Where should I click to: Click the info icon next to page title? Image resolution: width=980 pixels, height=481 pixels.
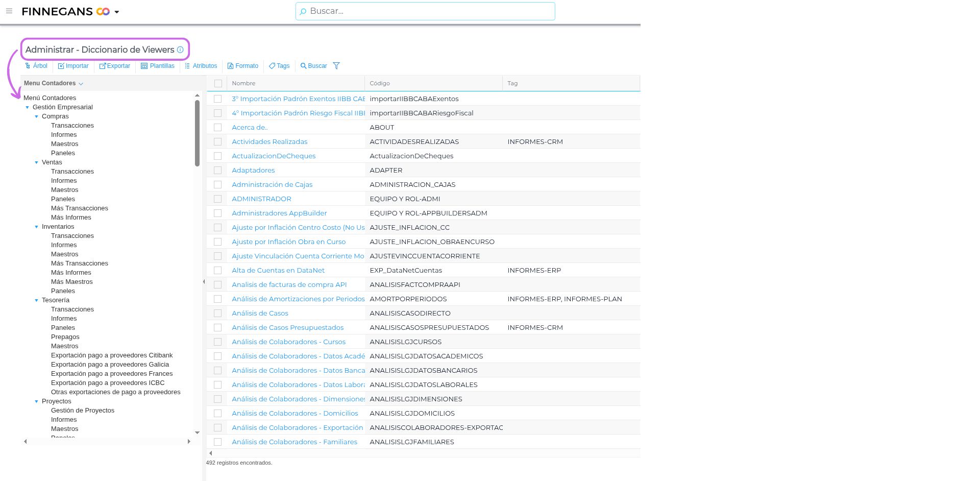coord(180,50)
